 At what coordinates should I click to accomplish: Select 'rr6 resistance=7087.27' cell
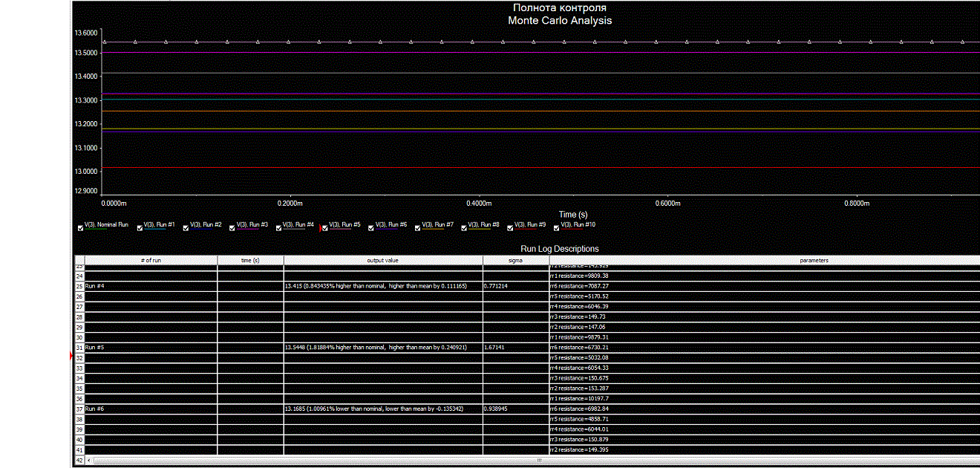point(765,286)
